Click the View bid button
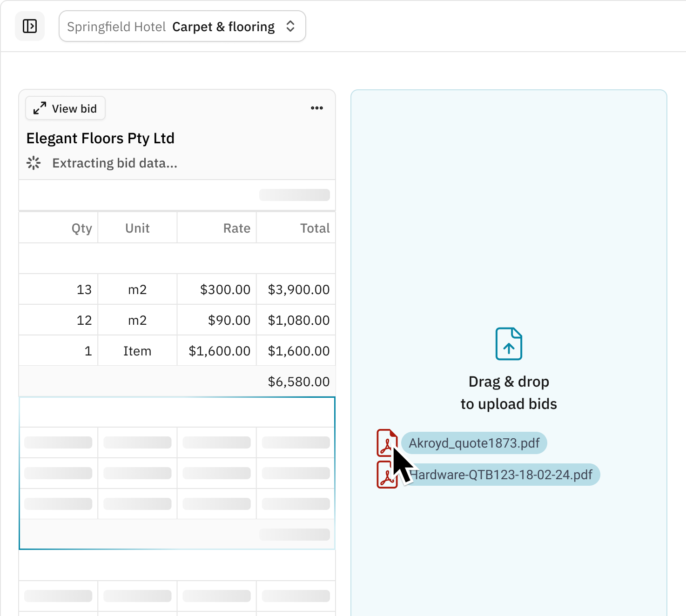 65,108
